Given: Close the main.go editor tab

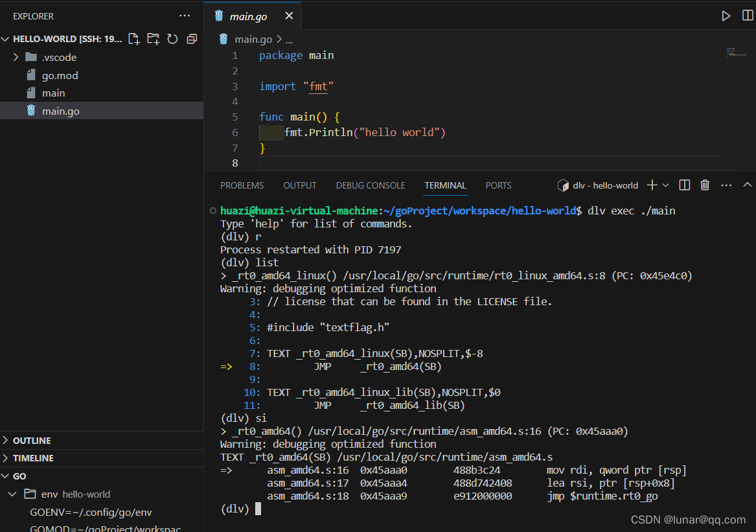Looking at the screenshot, I should 289,16.
